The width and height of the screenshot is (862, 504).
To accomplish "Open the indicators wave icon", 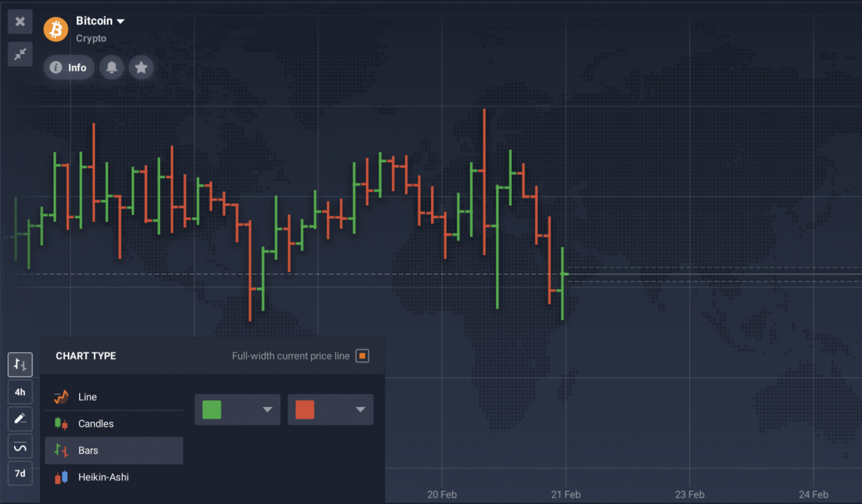I will 20,447.
